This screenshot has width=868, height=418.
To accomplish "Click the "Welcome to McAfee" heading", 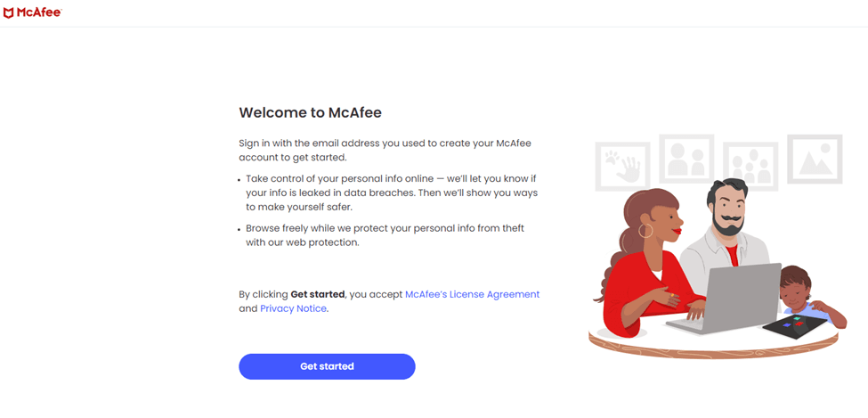I will tap(310, 112).
